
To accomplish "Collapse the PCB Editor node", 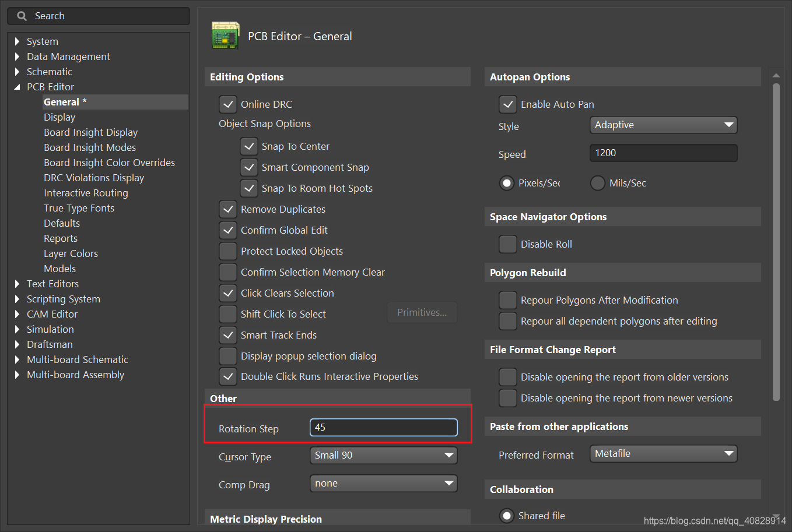I will click(17, 87).
